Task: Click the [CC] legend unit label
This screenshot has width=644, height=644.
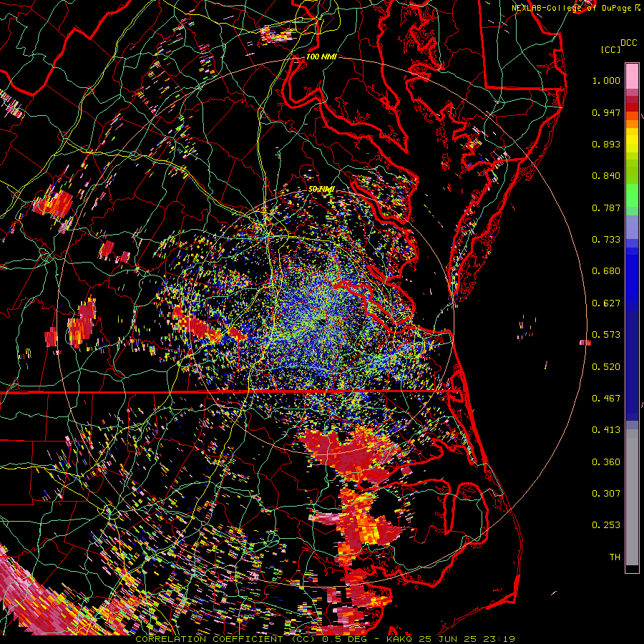Action: coord(611,49)
